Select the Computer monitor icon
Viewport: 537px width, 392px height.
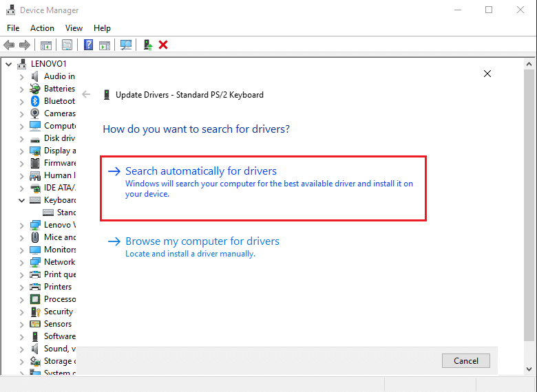pos(35,126)
